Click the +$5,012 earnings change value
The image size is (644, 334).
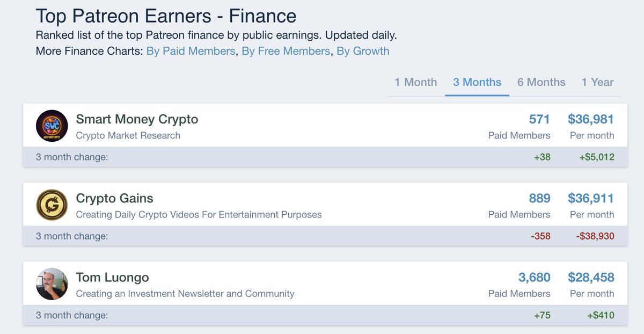point(597,157)
